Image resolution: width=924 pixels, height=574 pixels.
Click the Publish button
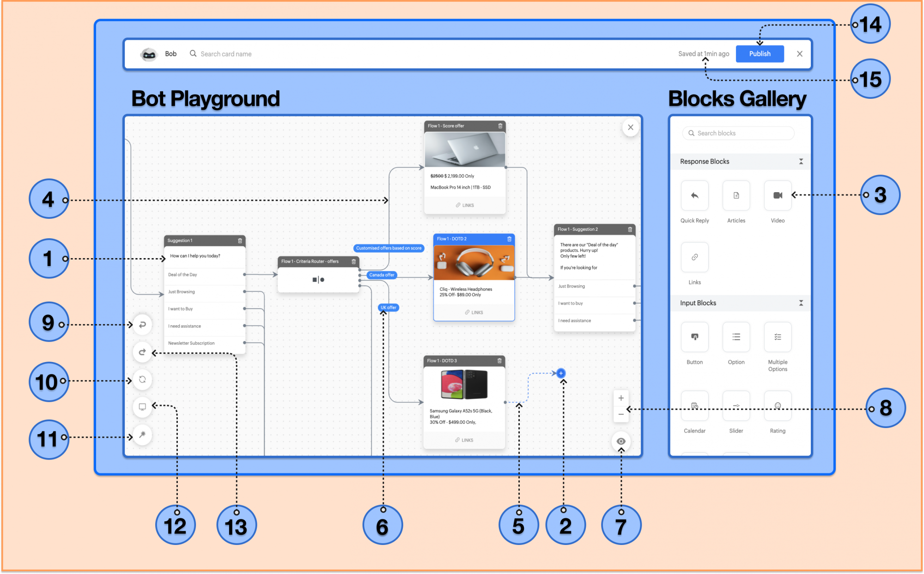click(x=760, y=54)
